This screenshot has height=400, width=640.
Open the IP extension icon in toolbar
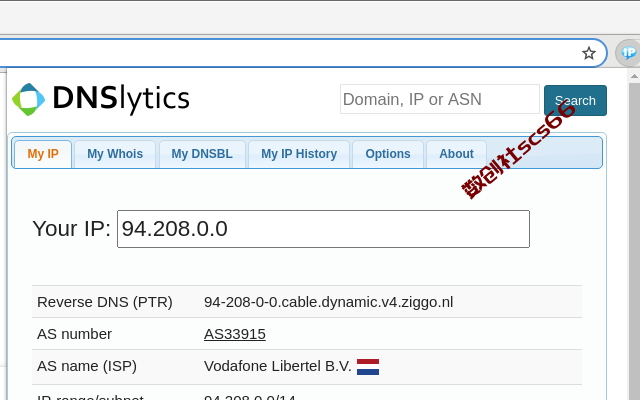point(628,53)
